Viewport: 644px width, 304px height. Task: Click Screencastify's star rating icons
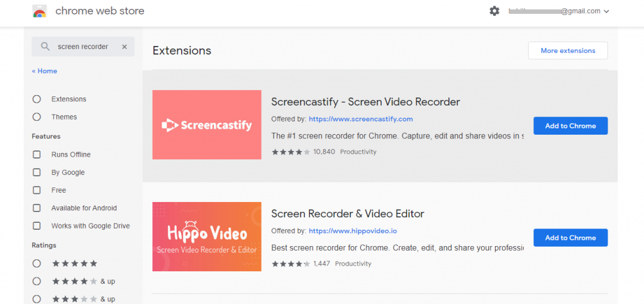pyautogui.click(x=291, y=152)
